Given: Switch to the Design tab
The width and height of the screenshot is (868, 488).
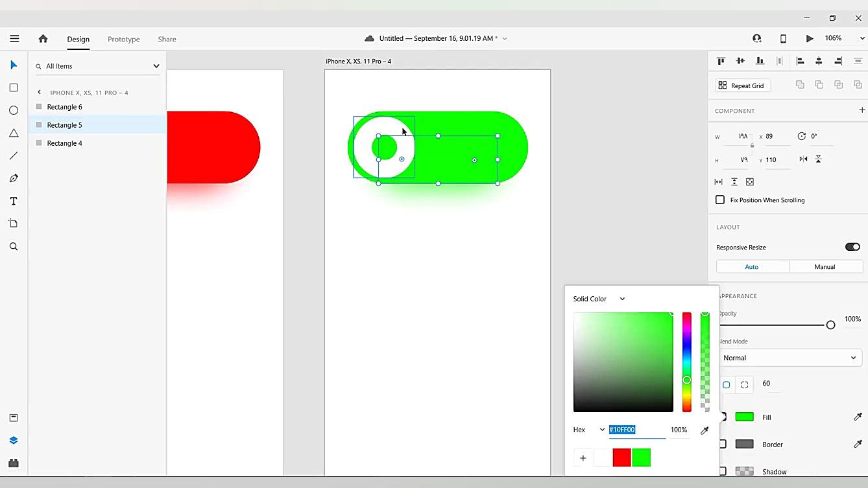Looking at the screenshot, I should (78, 39).
